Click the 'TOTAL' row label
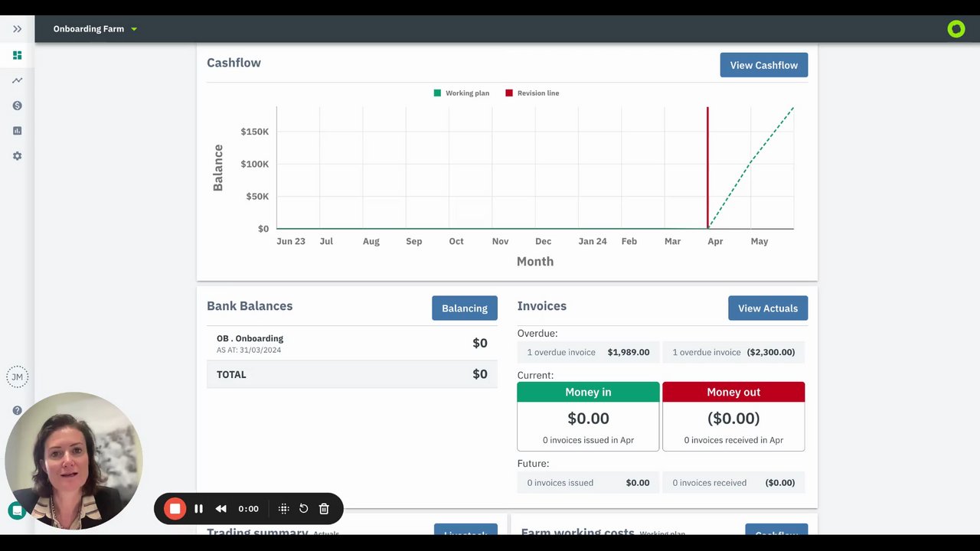 point(231,374)
